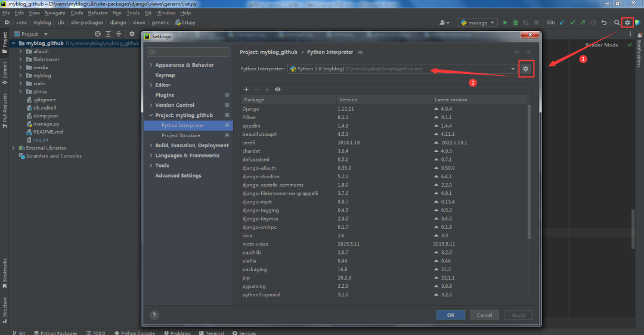The width and height of the screenshot is (644, 335).
Task: Expand External Libraries node
Action: 13,148
